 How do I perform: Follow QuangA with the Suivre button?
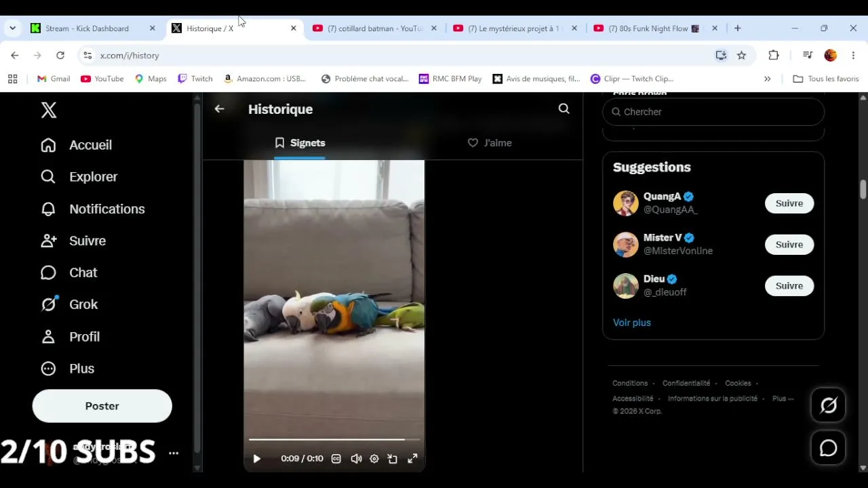(x=789, y=203)
